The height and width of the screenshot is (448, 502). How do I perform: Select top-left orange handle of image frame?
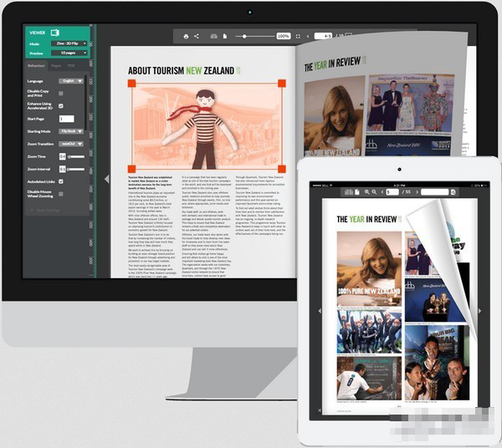[132, 84]
